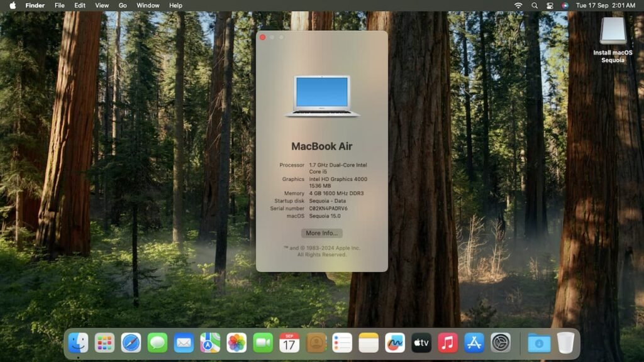
Task: Launch Messages from the Dock
Action: coord(157,343)
